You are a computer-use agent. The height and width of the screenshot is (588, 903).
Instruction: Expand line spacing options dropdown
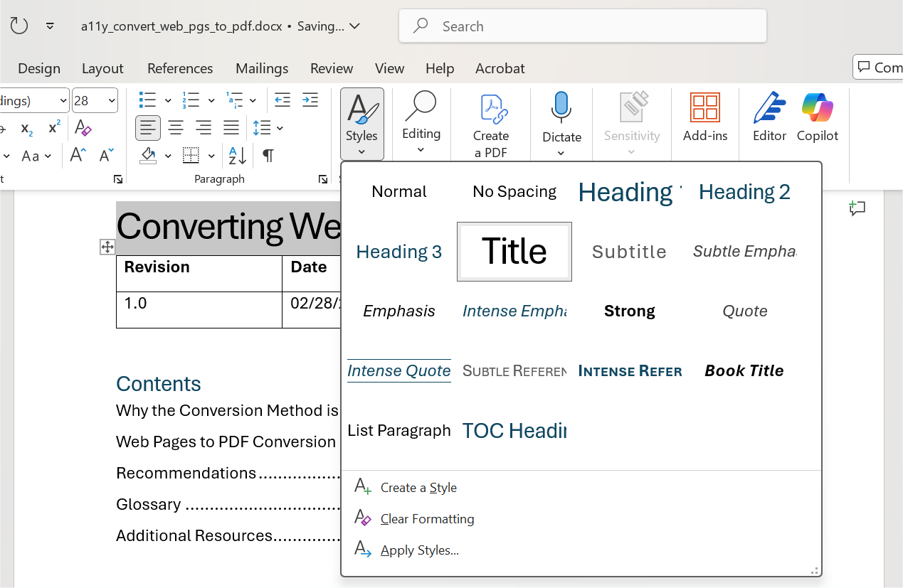pos(280,129)
